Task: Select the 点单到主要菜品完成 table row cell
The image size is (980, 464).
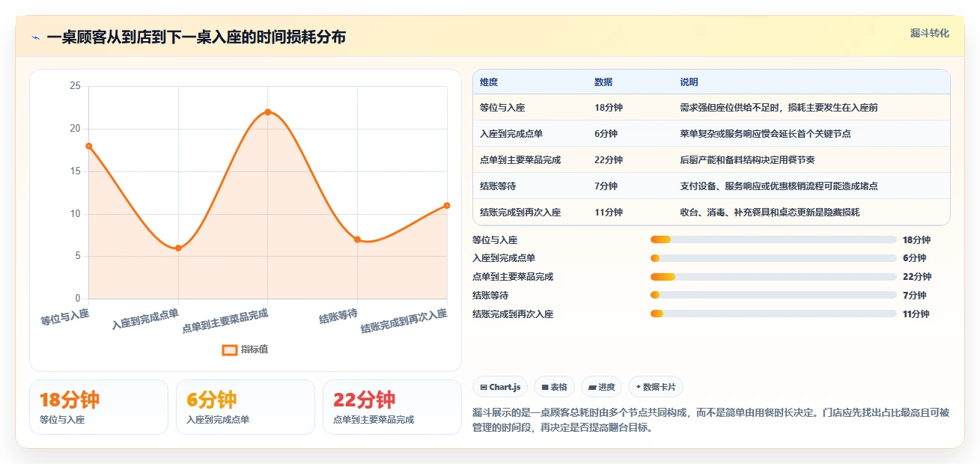Action: click(x=520, y=160)
